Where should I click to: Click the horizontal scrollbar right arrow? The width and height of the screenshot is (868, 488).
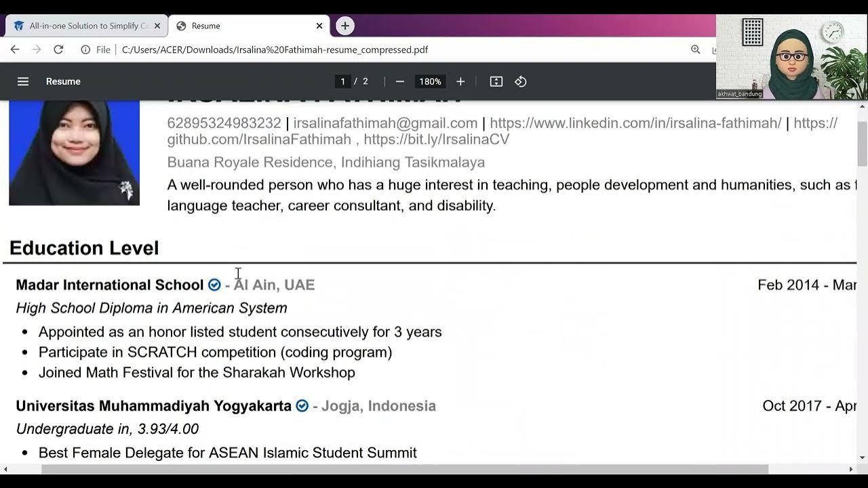(851, 469)
